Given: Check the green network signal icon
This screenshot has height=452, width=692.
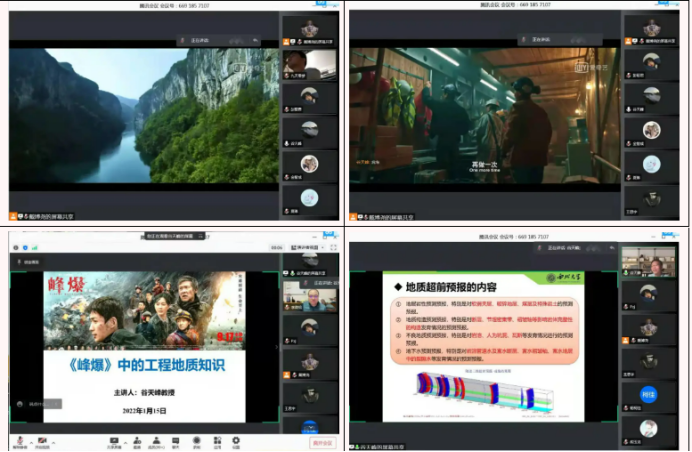Looking at the screenshot, I should pyautogui.click(x=35, y=248).
